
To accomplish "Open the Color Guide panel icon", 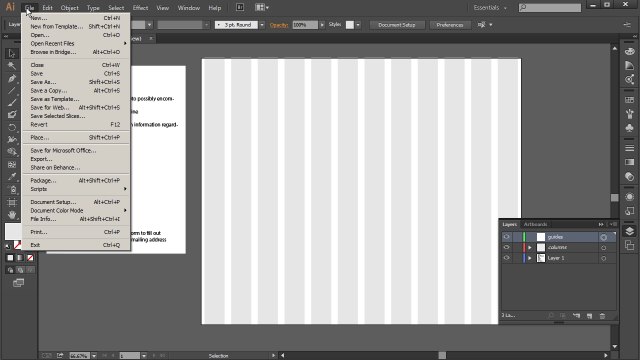I will pyautogui.click(x=629, y=65).
